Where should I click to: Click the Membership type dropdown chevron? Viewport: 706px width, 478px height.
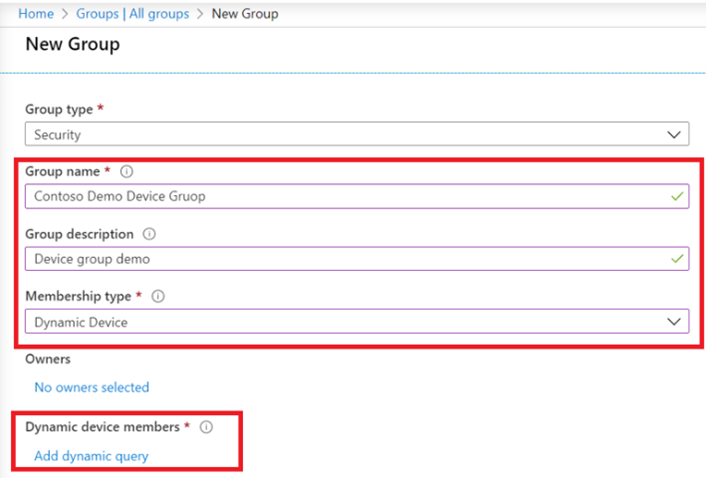click(x=674, y=321)
